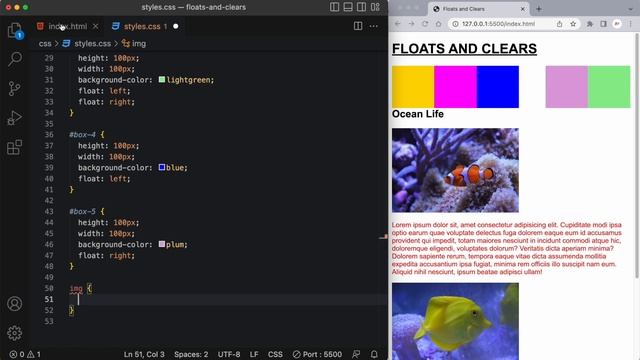Viewport: 640px width, 360px height.
Task: Click Ln 51, Col 3 status item
Action: pos(144,354)
